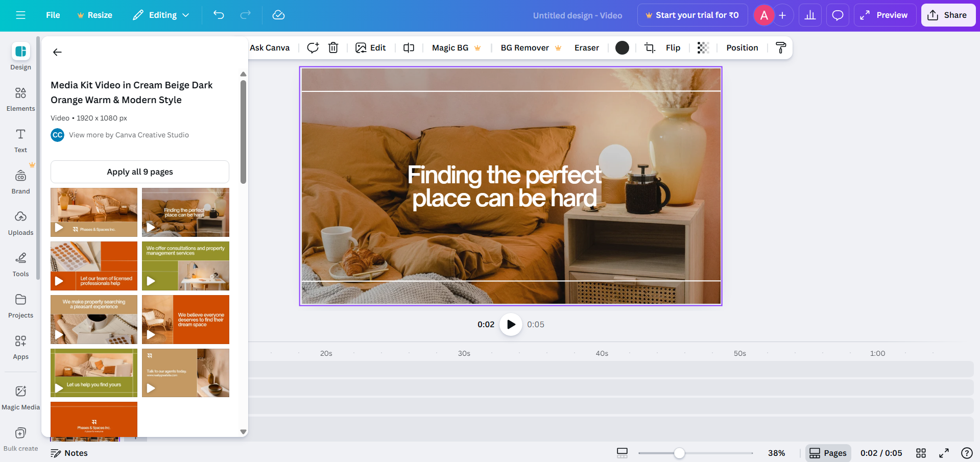
Task: Select the Eraser tool
Action: click(586, 47)
